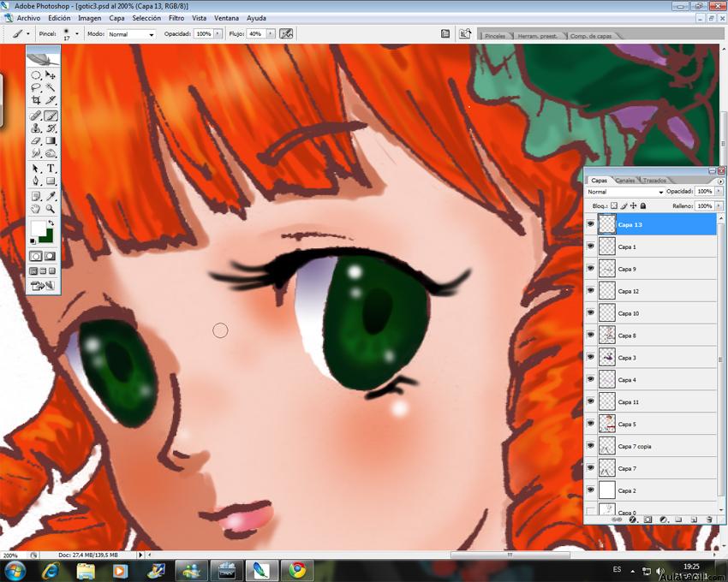Hide the Capa 1 layer

591,246
